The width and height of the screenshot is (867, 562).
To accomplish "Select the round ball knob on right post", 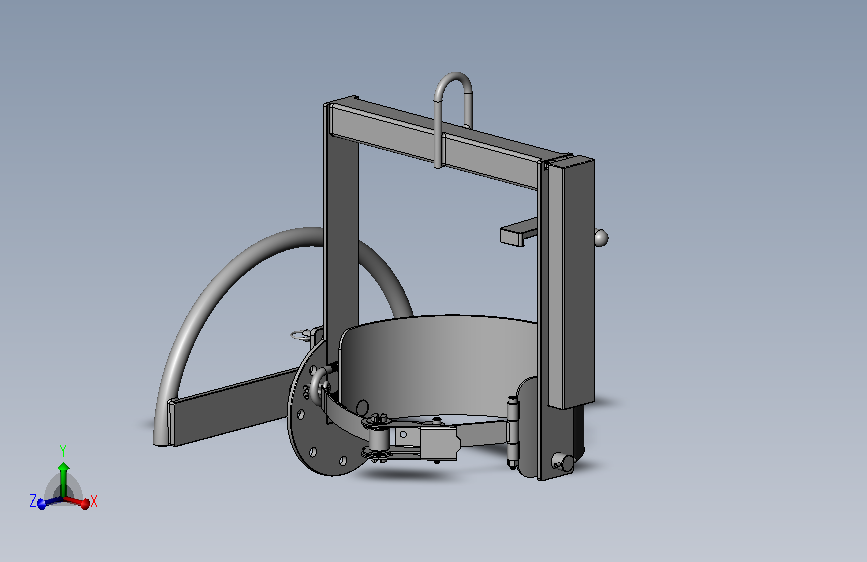I will [x=601, y=238].
